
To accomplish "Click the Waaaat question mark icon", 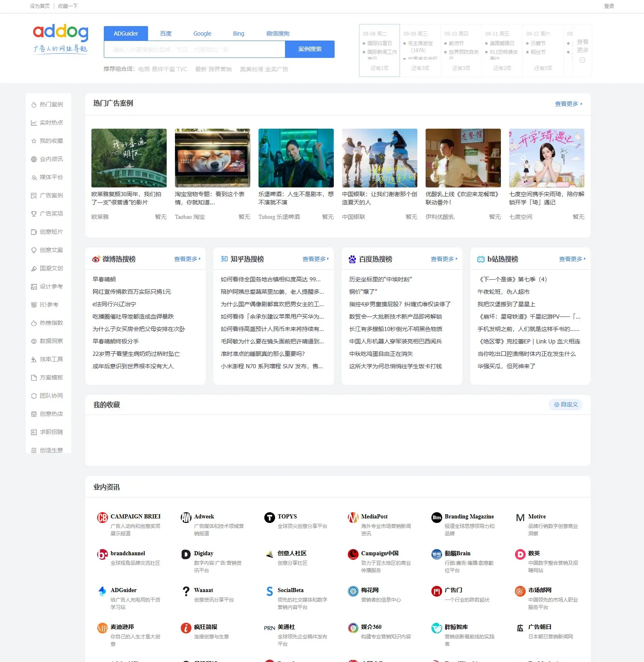I will pyautogui.click(x=186, y=591).
